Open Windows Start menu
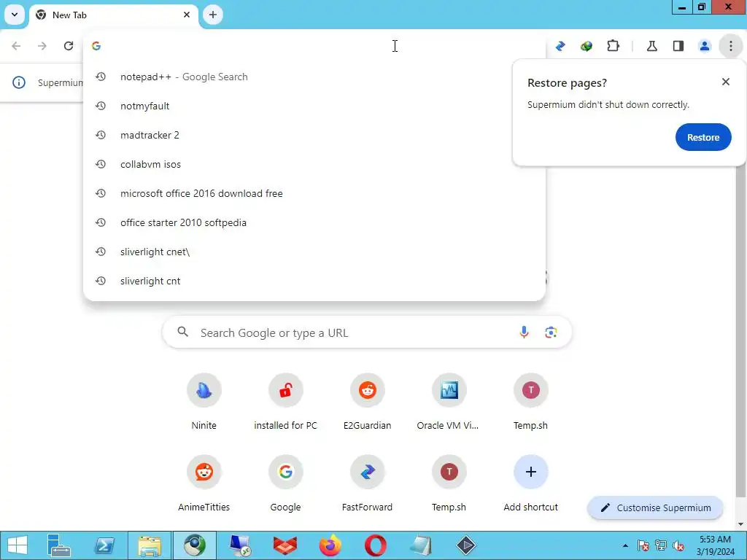 tap(18, 545)
